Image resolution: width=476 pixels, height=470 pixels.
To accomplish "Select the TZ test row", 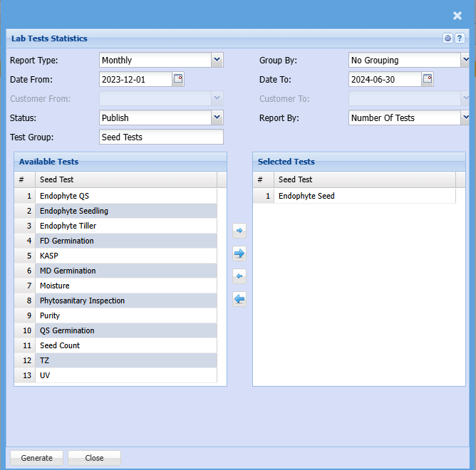I will pyautogui.click(x=115, y=360).
